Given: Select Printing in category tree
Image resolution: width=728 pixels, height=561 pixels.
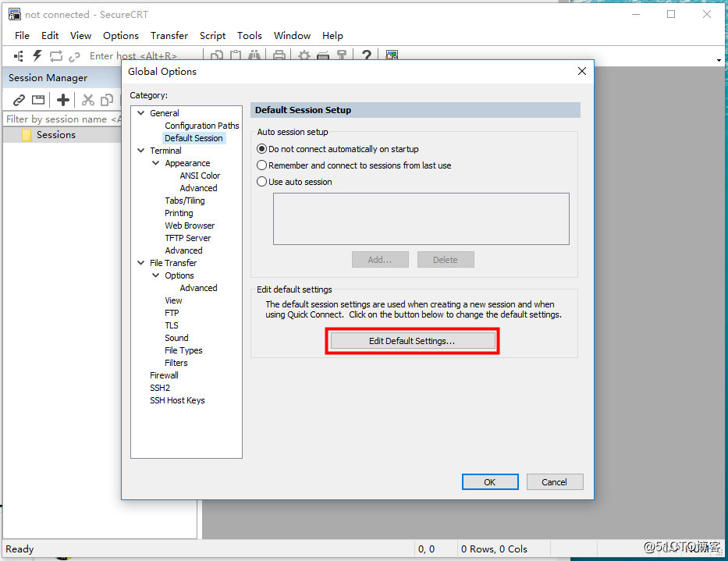Looking at the screenshot, I should point(179,213).
